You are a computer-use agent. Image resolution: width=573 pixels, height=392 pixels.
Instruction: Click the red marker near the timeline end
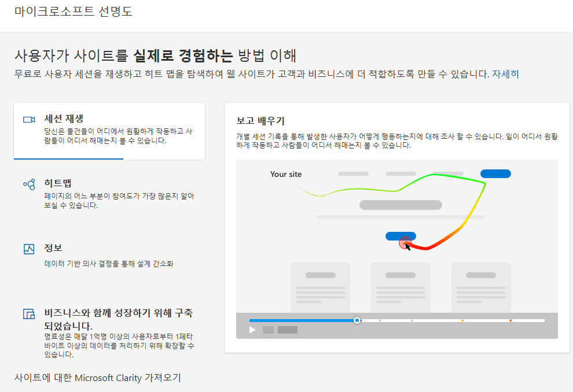pos(510,320)
